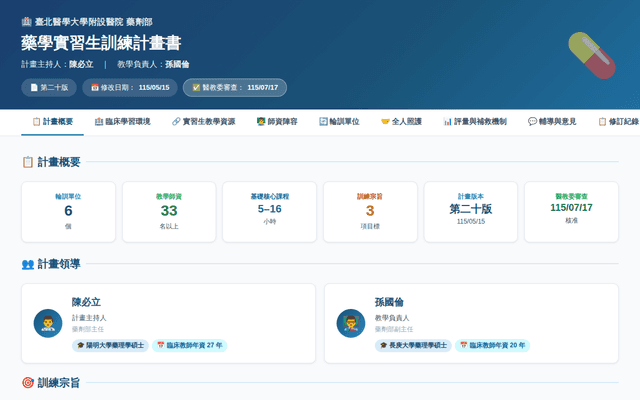Click the link icon on 實習生教學資源 tab
This screenshot has width=640, height=400.
[x=176, y=122]
